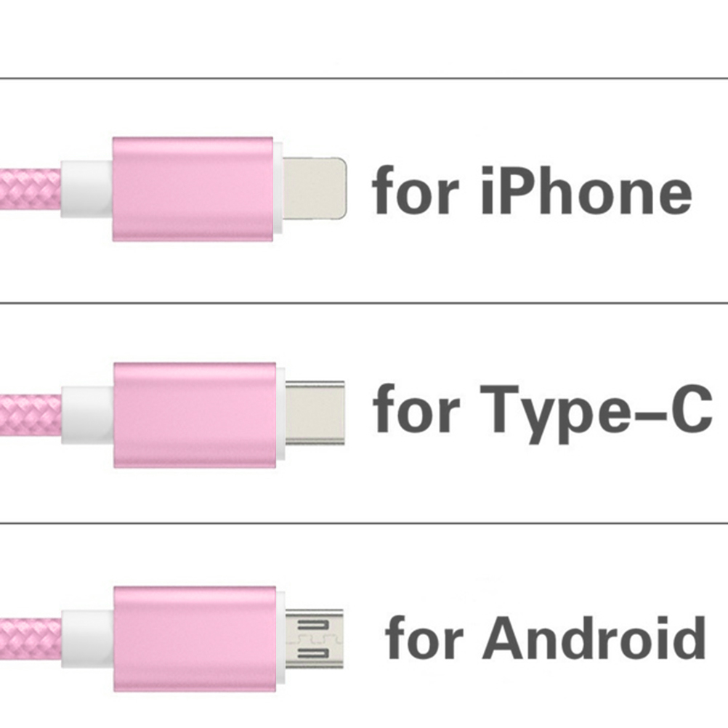Click the braided pink cable in the Android row
This screenshot has height=728, width=728.
31,638
